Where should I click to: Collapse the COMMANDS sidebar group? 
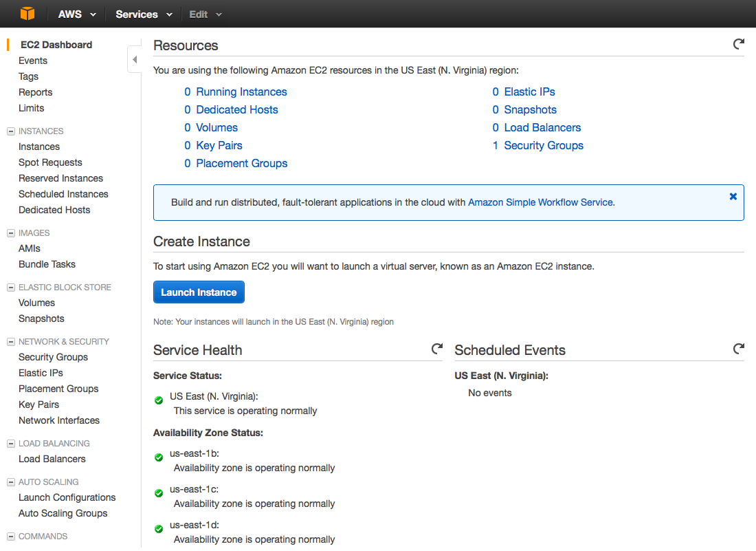(10, 537)
